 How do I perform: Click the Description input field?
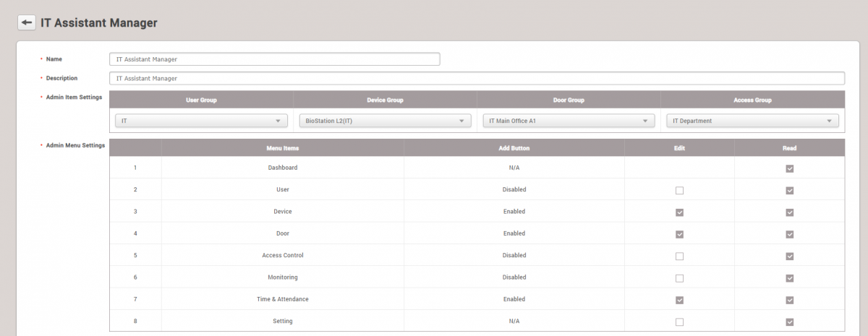click(477, 78)
